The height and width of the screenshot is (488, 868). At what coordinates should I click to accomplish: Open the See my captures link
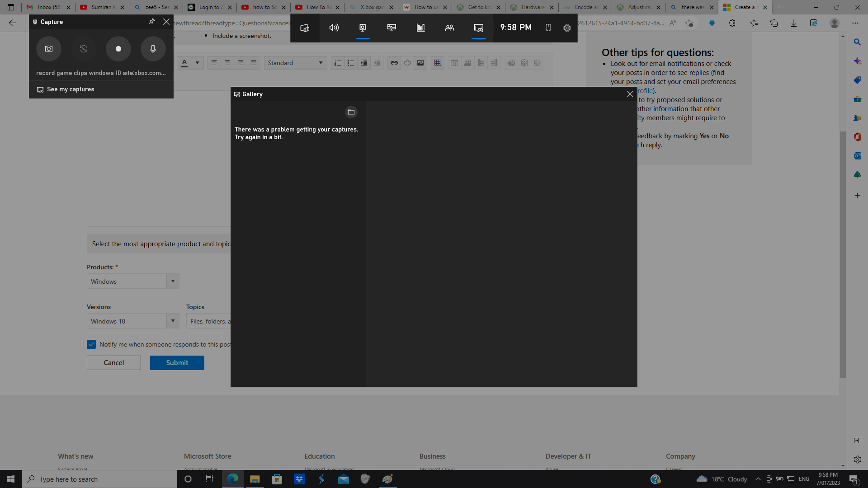(x=70, y=89)
